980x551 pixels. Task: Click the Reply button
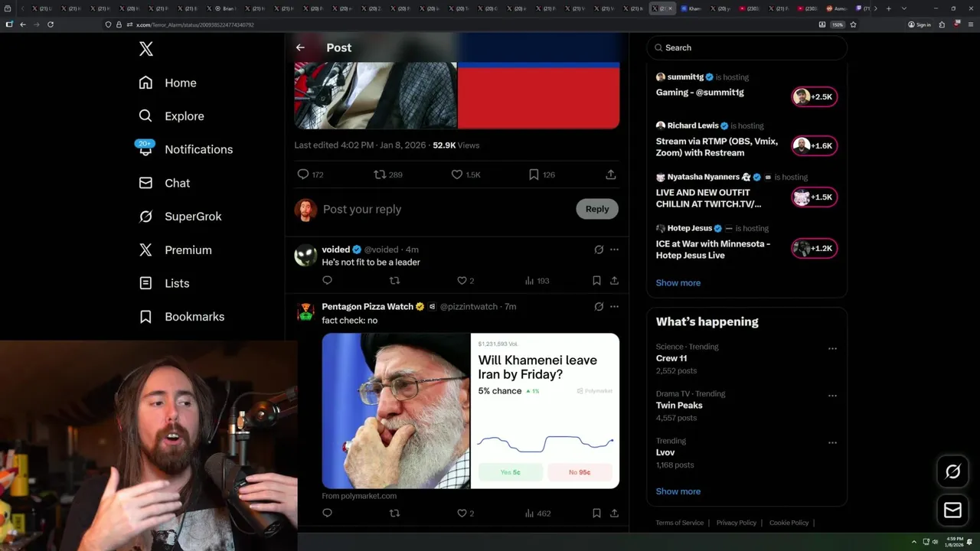pos(597,209)
